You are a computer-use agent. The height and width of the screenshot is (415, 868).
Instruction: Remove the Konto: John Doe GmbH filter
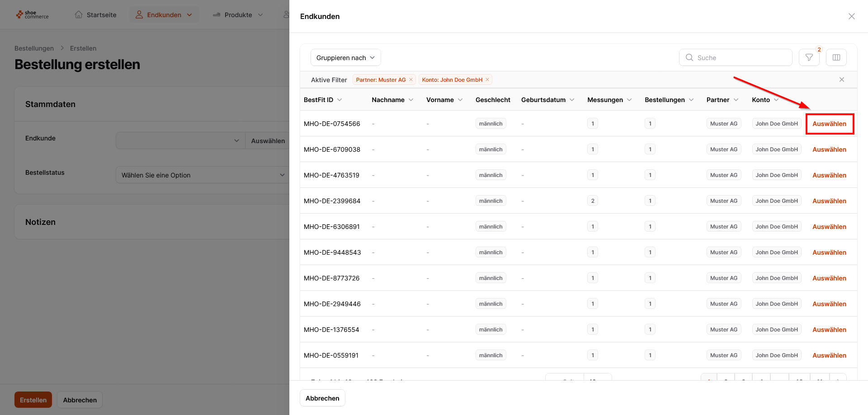pos(487,79)
